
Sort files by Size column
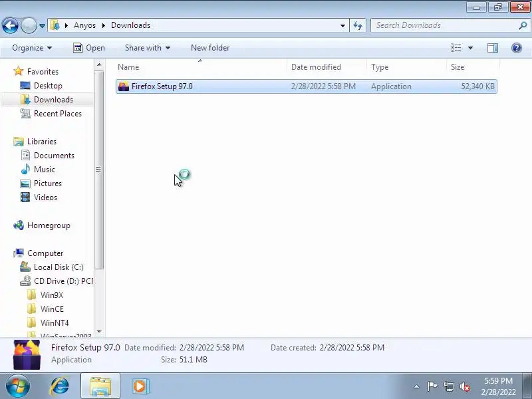point(473,67)
